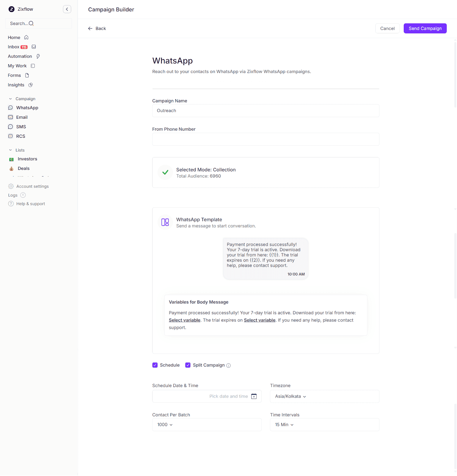Click the Help & support question icon
This screenshot has width=457, height=476.
tap(11, 204)
